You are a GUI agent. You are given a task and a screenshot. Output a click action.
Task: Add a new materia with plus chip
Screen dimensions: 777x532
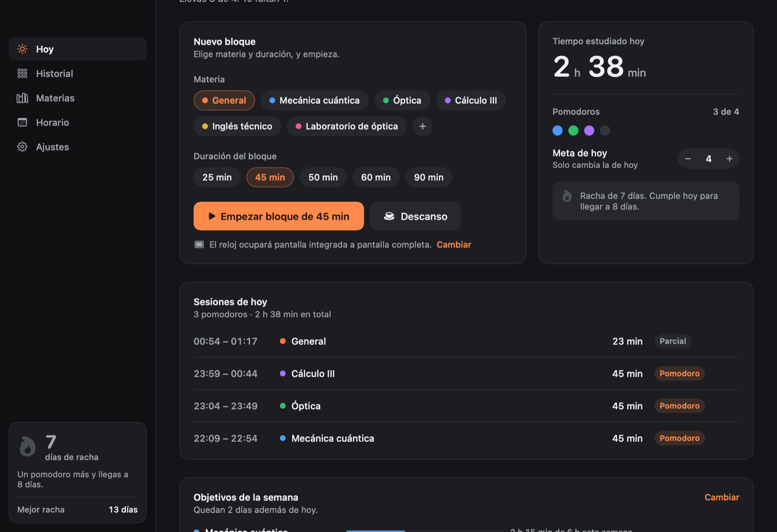pyautogui.click(x=422, y=126)
